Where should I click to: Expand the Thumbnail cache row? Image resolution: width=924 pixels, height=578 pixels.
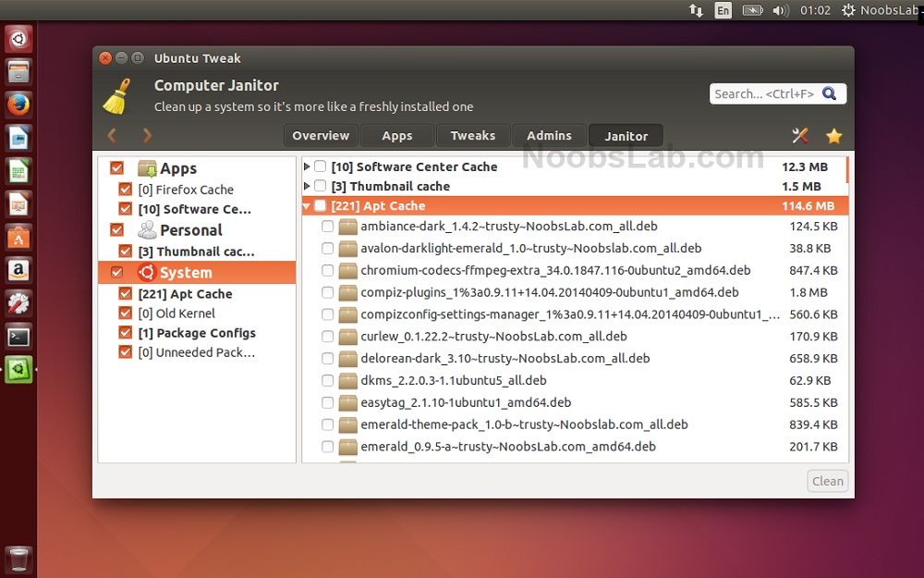[307, 187]
